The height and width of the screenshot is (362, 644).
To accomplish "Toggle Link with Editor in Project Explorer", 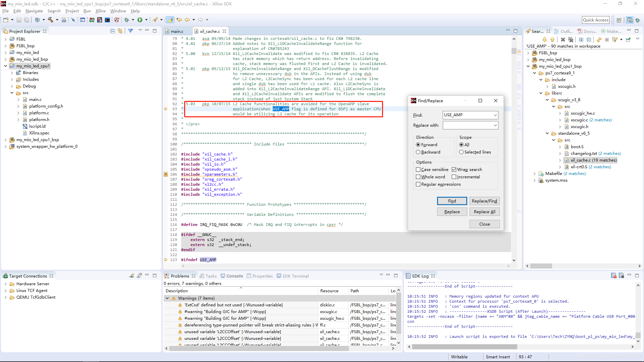I will (x=120, y=31).
